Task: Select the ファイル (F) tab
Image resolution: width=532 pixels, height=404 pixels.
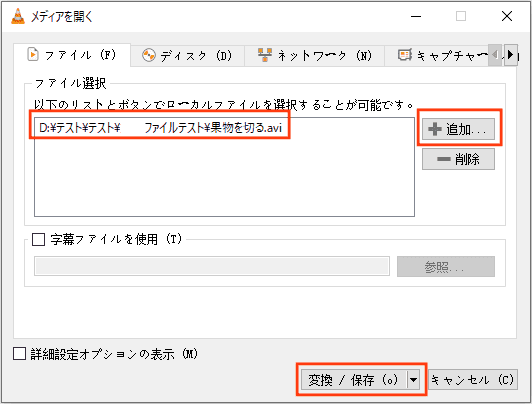Action: tap(72, 55)
